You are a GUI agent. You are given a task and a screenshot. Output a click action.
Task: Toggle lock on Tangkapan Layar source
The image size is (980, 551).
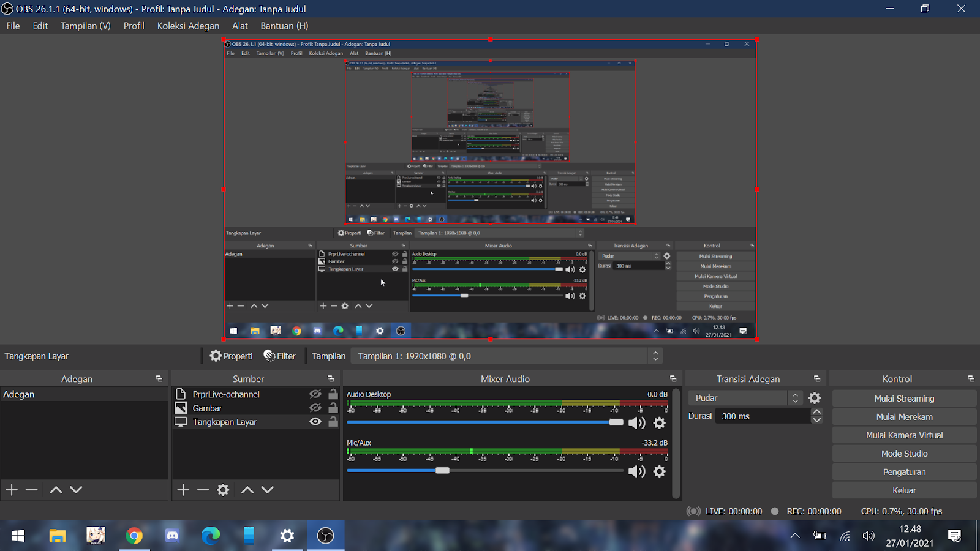click(333, 422)
